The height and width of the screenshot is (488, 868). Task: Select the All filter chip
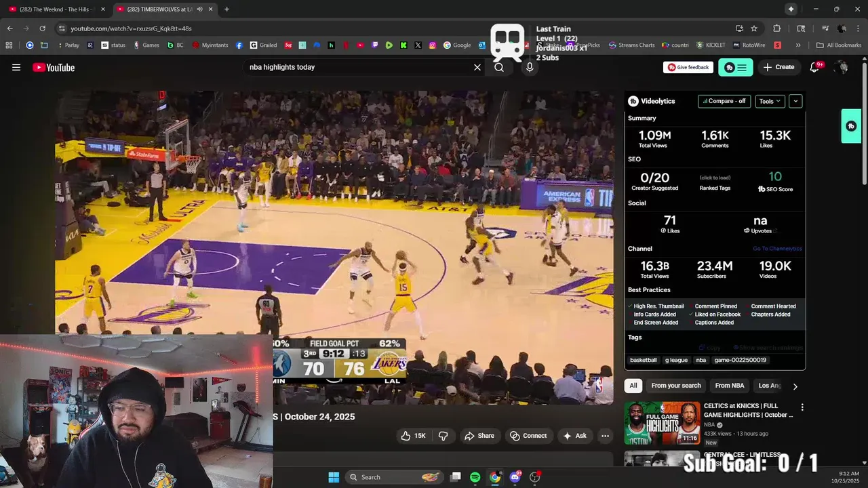point(633,386)
